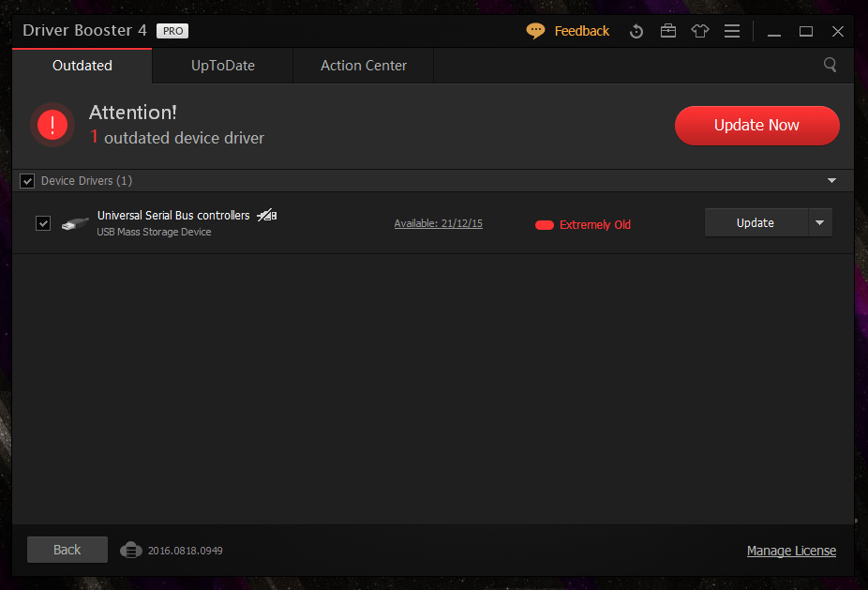868x590 pixels.
Task: Open the Action Center tab
Action: click(x=364, y=66)
